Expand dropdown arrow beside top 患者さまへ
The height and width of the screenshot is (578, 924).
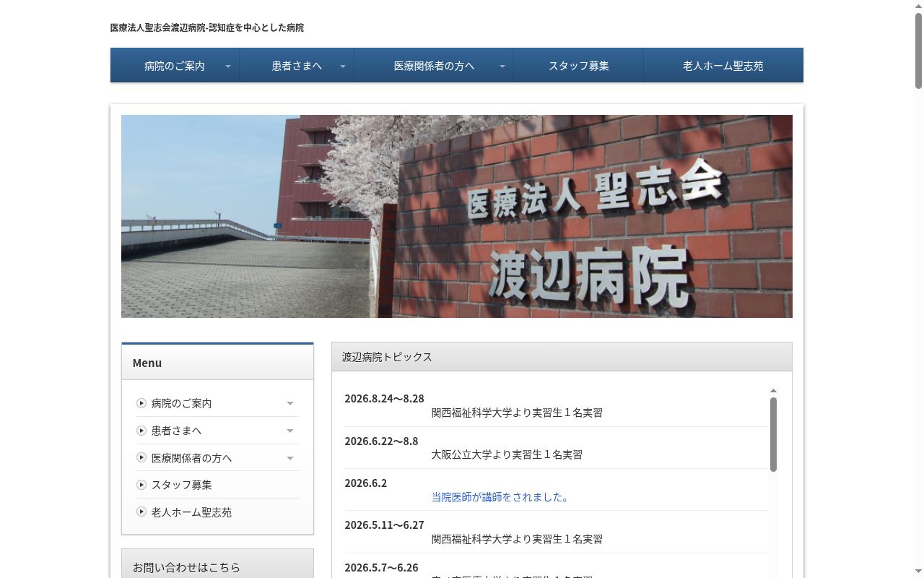(343, 66)
